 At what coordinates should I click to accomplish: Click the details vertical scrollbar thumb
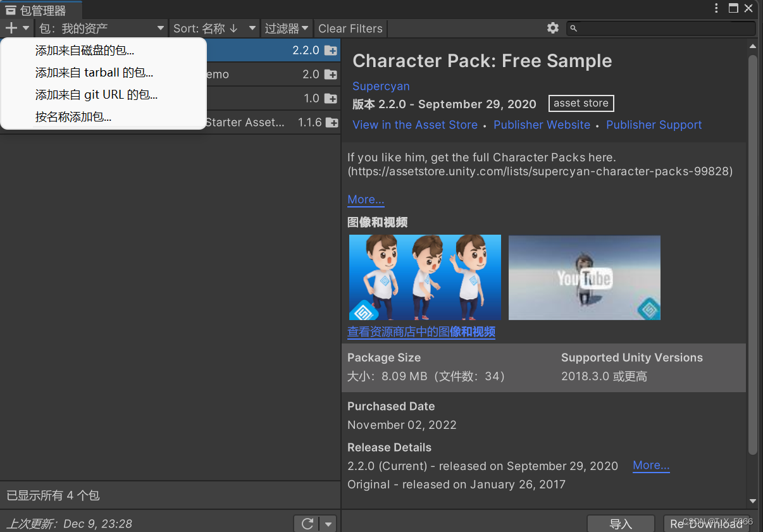(753, 254)
